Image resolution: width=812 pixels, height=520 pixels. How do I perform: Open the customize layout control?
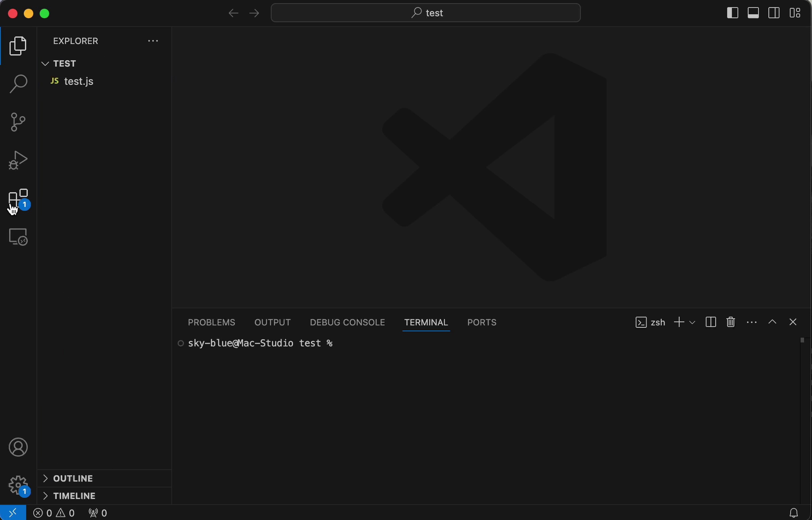pyautogui.click(x=795, y=13)
